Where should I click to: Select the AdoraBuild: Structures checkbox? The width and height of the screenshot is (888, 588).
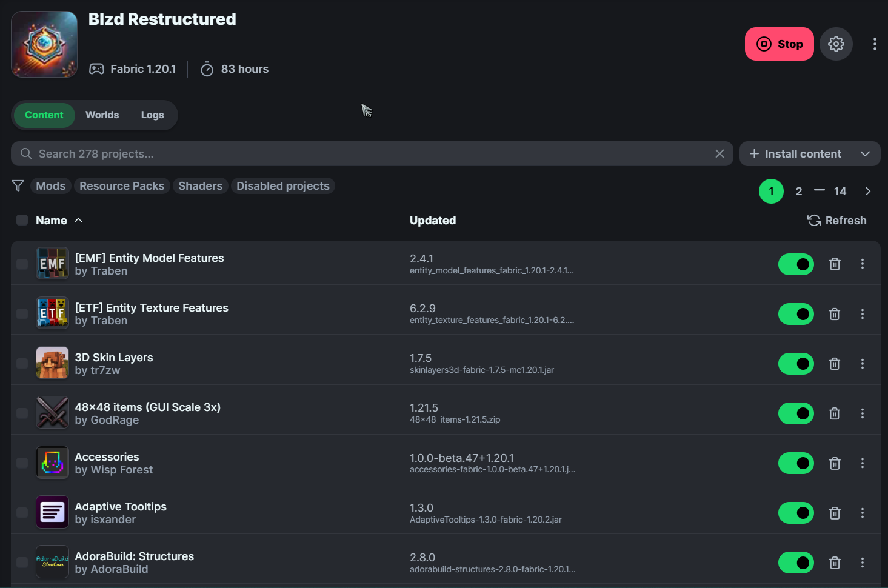(x=22, y=563)
